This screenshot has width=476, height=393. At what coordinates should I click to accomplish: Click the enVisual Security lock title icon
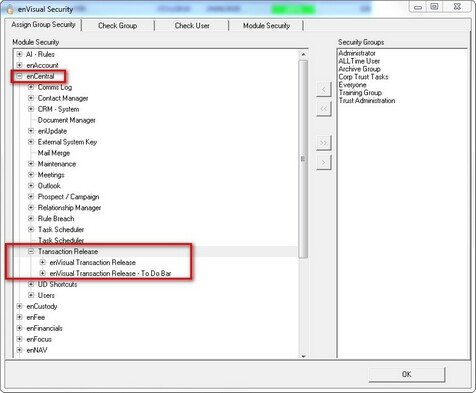(10, 9)
